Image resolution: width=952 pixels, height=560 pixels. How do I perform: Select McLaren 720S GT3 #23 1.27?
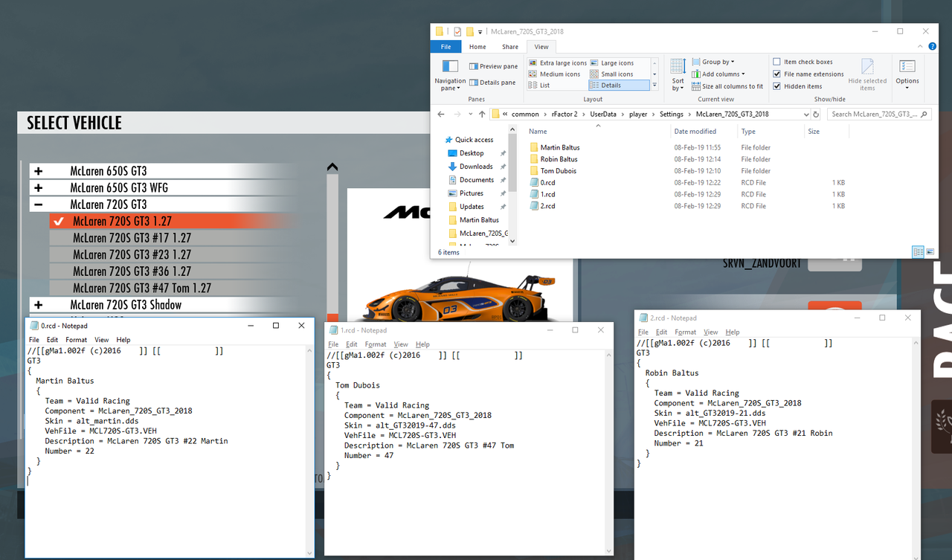point(132,254)
